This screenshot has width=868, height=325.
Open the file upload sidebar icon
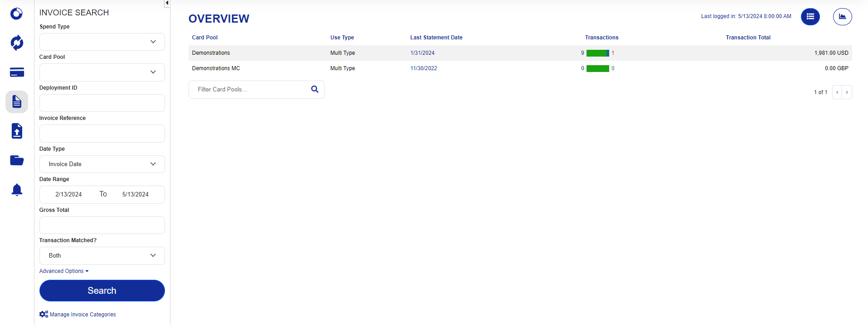tap(17, 131)
